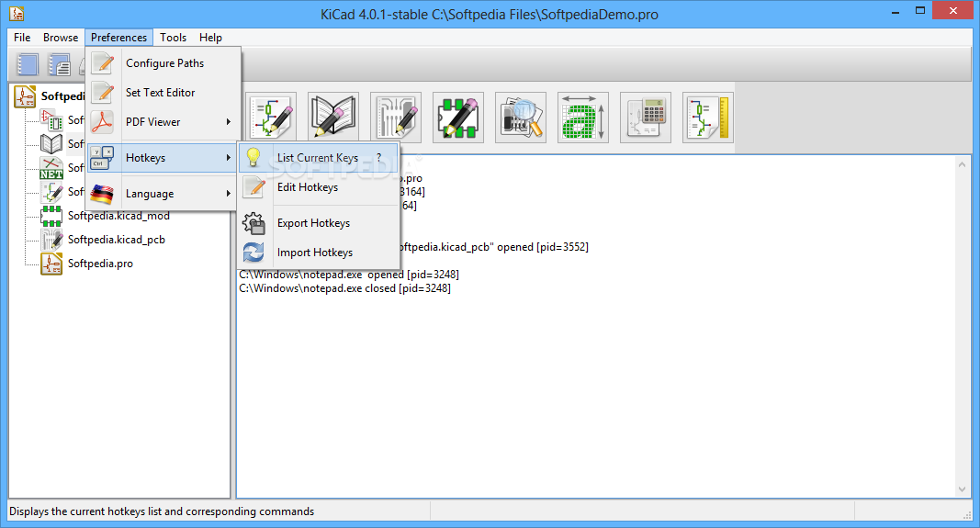Open the File menu

tap(22, 38)
